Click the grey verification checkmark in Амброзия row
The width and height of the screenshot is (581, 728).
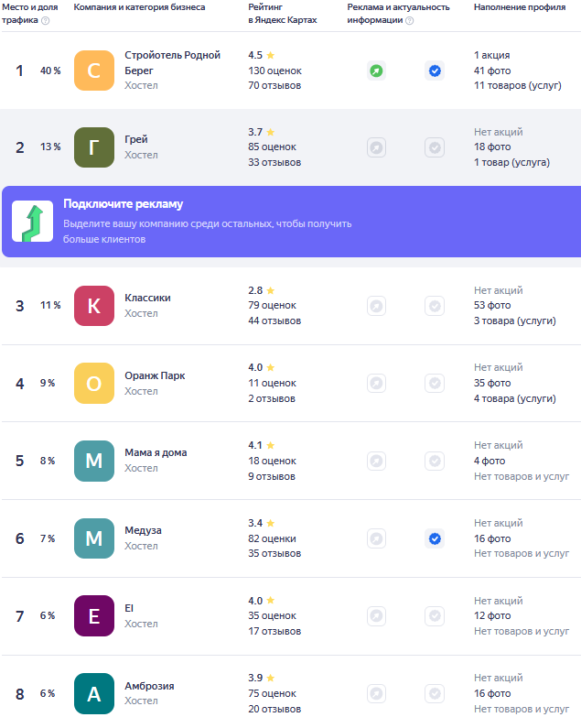coord(435,693)
